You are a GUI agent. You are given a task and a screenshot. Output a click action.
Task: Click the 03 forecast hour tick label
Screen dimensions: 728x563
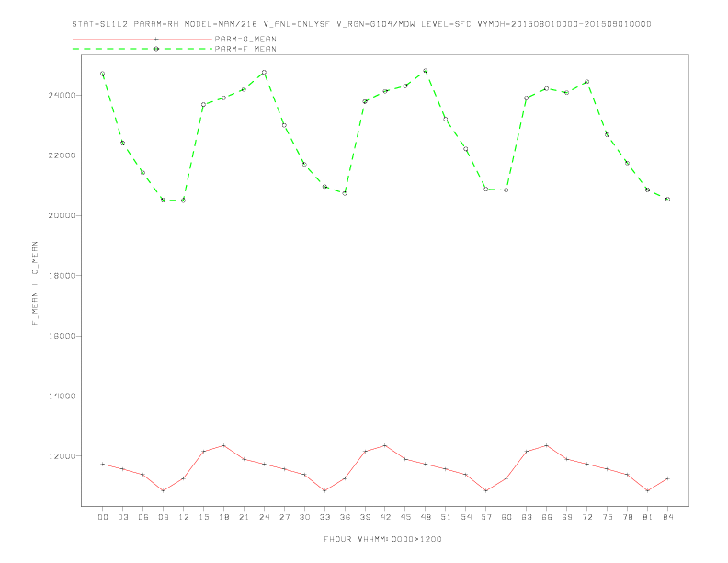pyautogui.click(x=122, y=517)
